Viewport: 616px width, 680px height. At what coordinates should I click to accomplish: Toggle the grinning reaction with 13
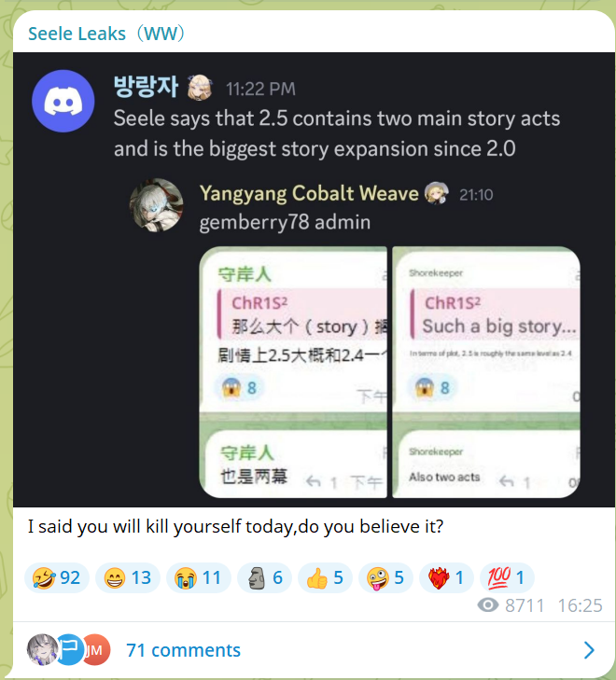(x=128, y=577)
